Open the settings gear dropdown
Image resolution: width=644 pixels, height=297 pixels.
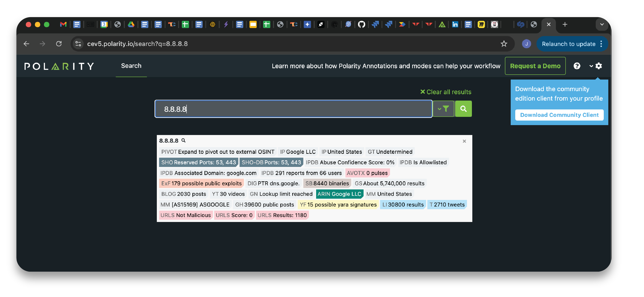pos(596,66)
